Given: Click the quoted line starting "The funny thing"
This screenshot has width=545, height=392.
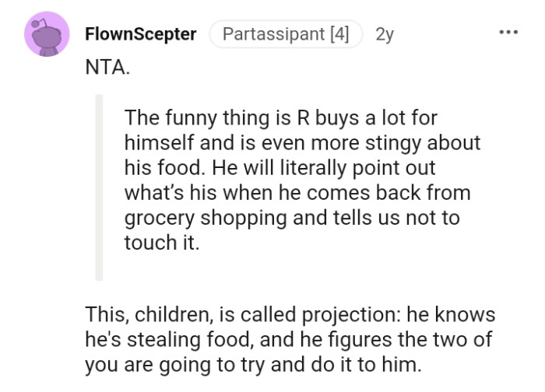Looking at the screenshot, I should pyautogui.click(x=280, y=117).
